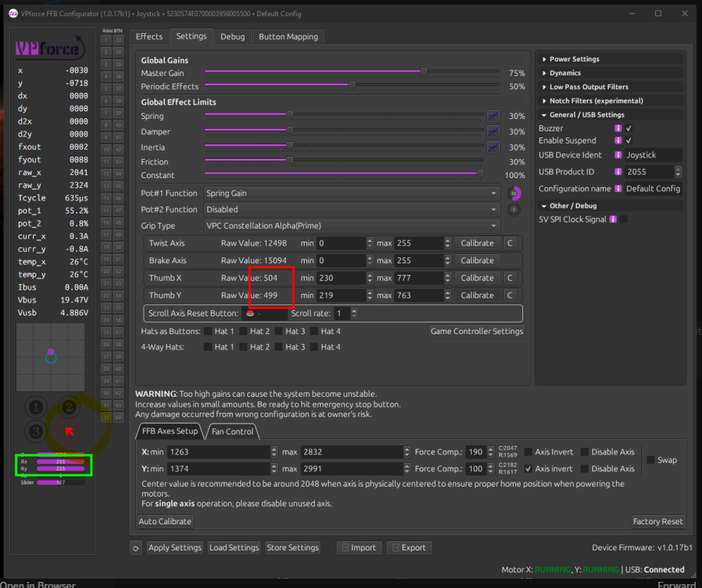This screenshot has width=702, height=588.
Task: Click the Friction slider handle
Action: tap(290, 160)
